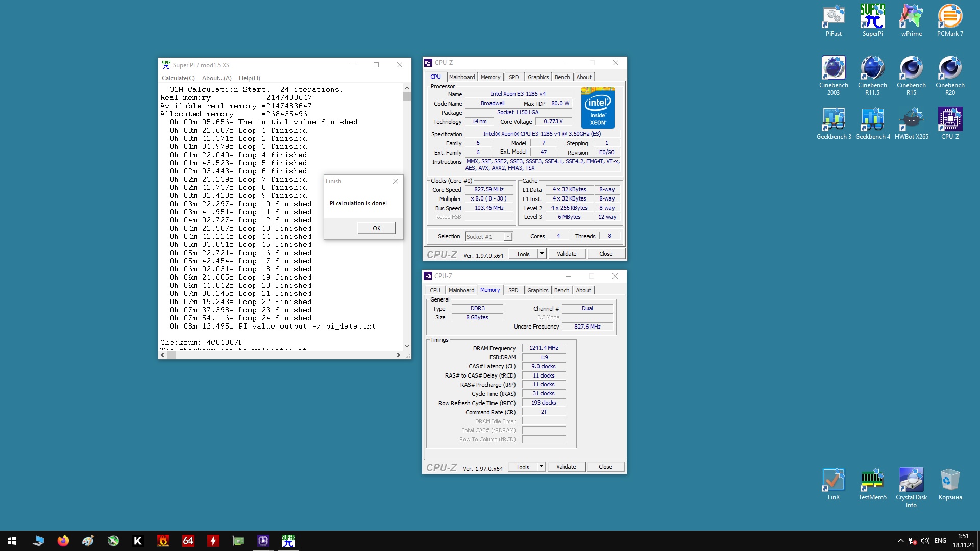
Task: Click OK in the Finish dialog
Action: point(377,228)
